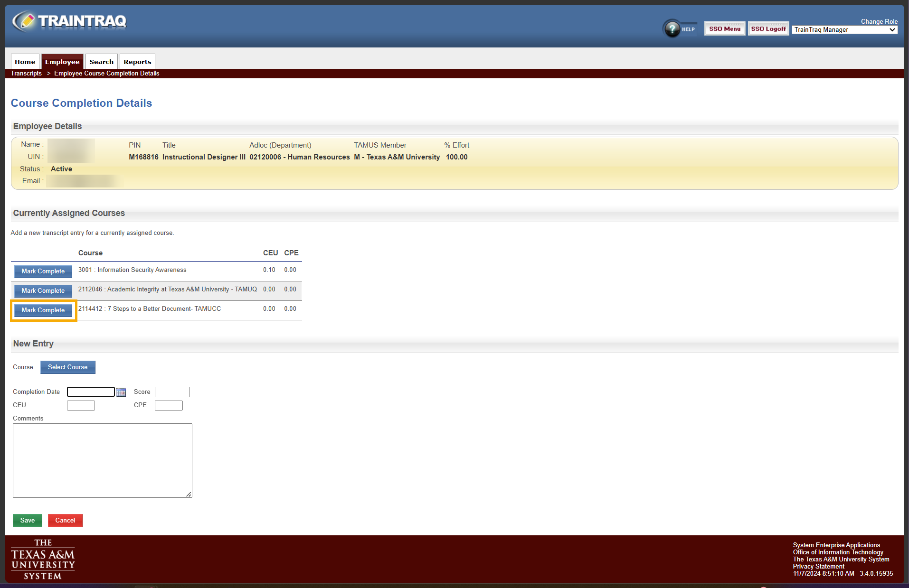Open the SSO Menu
Viewport: 909px width, 588px height.
click(x=724, y=28)
